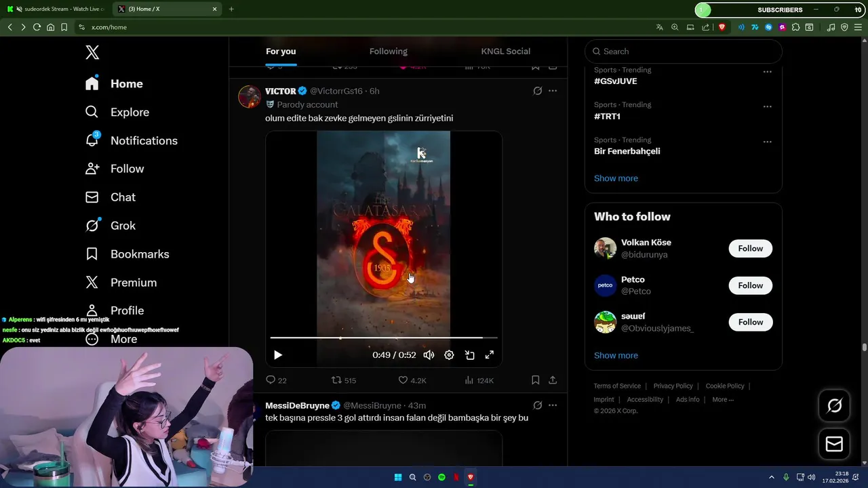Click the Brave Shields icon

[722, 27]
